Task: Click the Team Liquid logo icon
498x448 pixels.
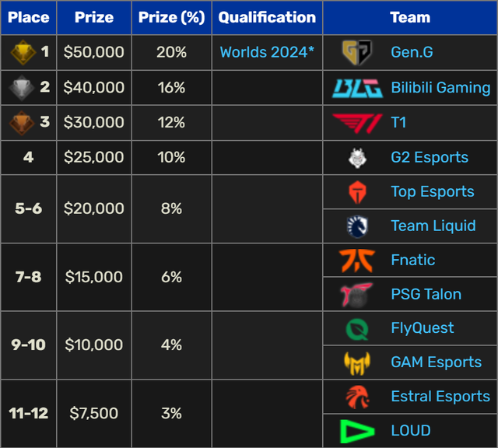Action: tap(357, 226)
